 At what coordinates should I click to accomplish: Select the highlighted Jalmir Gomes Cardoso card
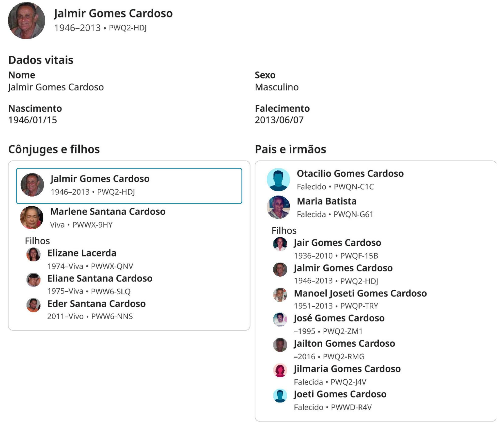[129, 186]
